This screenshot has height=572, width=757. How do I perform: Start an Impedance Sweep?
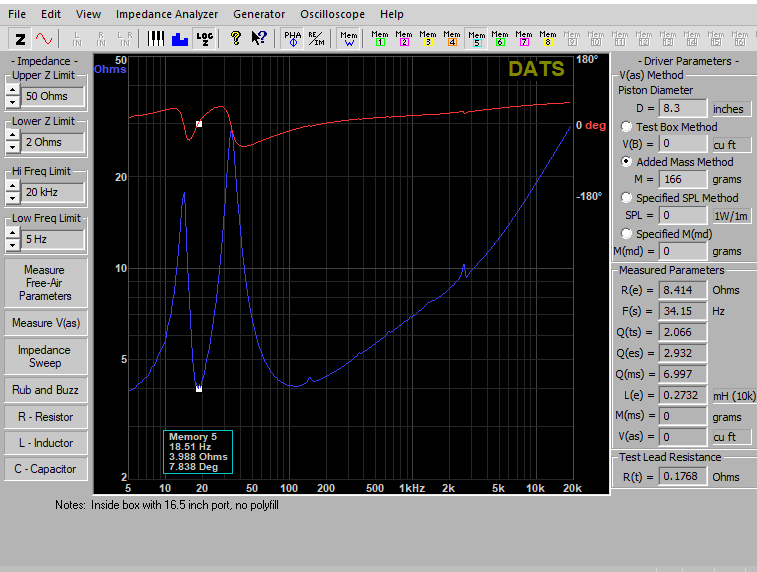[45, 356]
